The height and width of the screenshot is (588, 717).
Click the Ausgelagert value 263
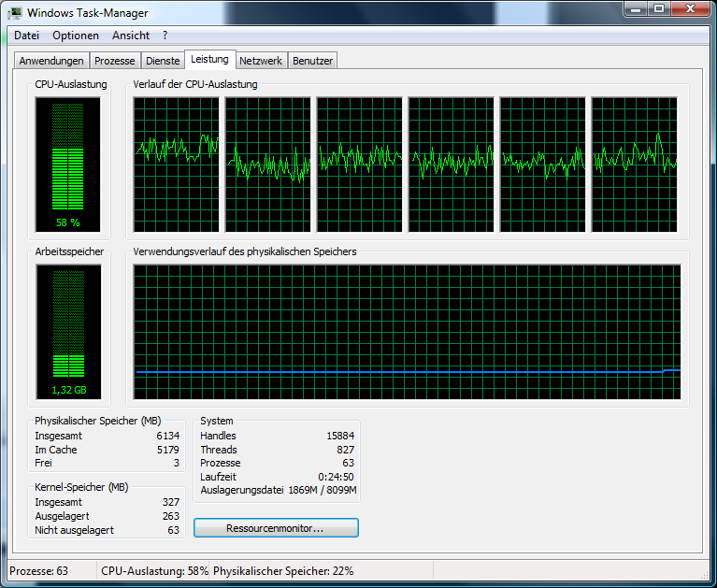pos(170,516)
